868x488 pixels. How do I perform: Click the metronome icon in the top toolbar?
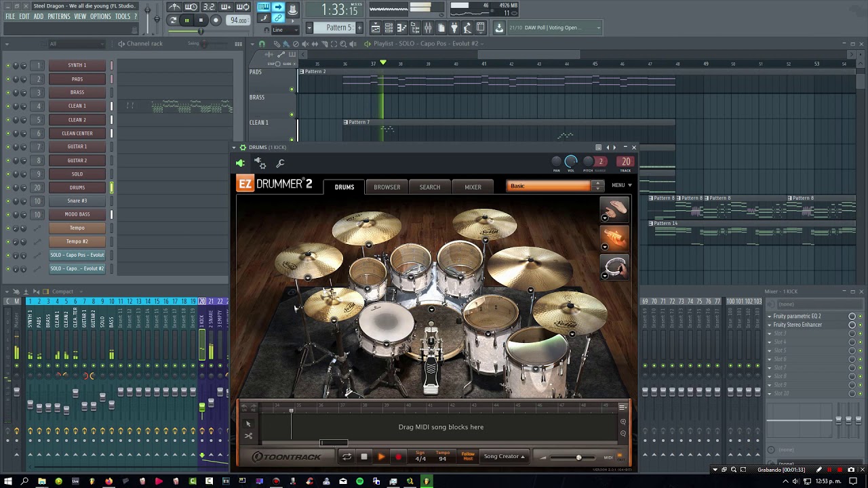point(174,7)
